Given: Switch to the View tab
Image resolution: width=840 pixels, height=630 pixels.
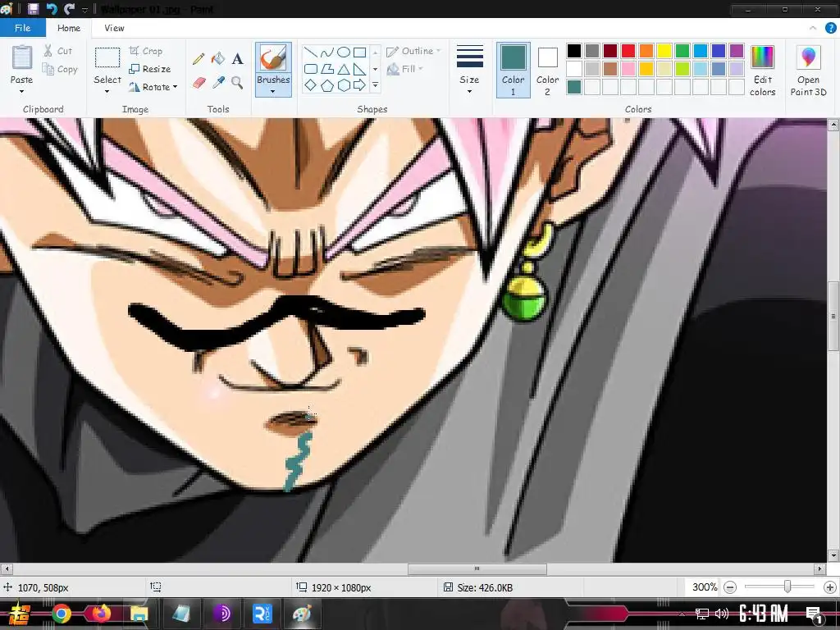Looking at the screenshot, I should coord(114,28).
